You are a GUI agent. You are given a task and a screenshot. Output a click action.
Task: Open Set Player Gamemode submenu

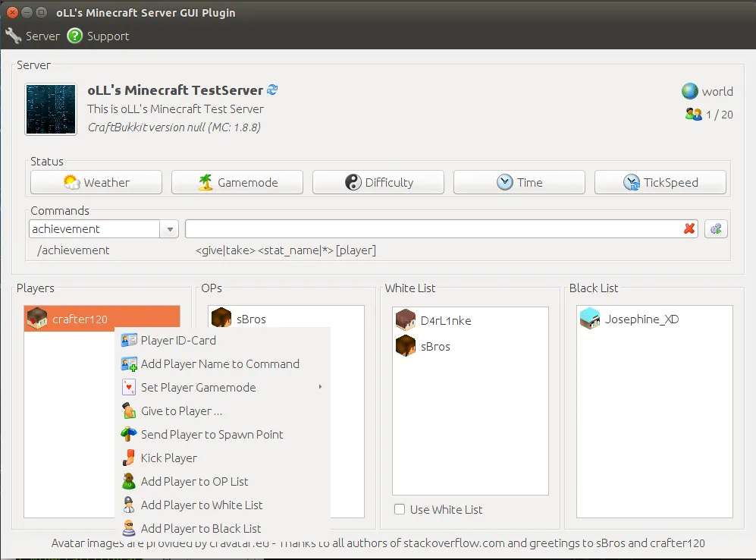222,387
